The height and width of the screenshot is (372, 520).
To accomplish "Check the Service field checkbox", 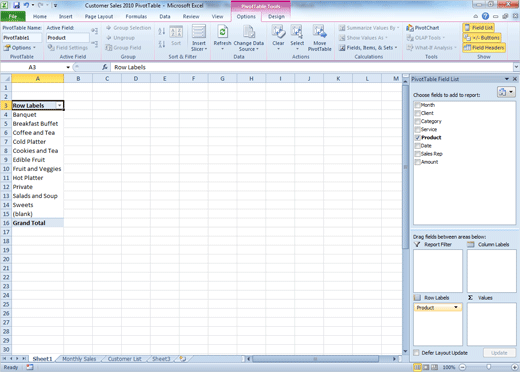I will tap(417, 129).
